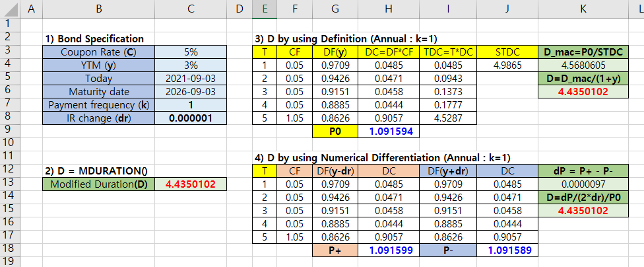This screenshot has width=644, height=267.
Task: Select P- value 1.091589
Action: tap(507, 249)
